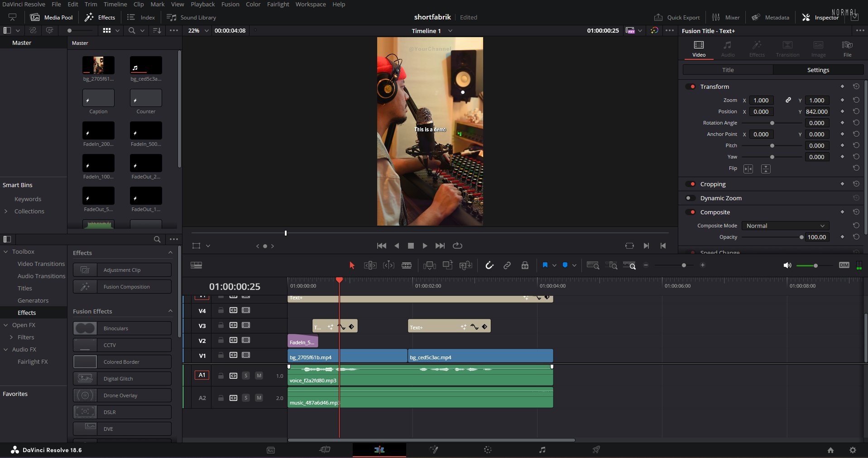Mute audio track A2
Viewport: 868px width, 458px height.
[259, 398]
